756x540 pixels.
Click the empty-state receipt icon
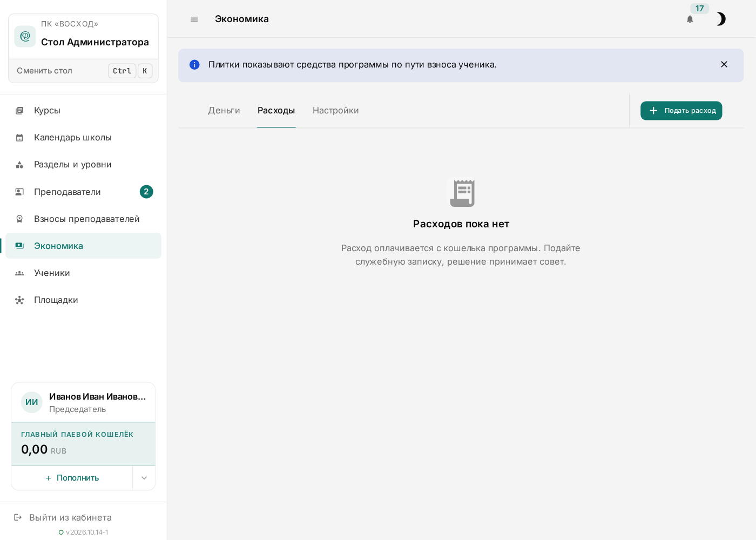pyautogui.click(x=461, y=193)
